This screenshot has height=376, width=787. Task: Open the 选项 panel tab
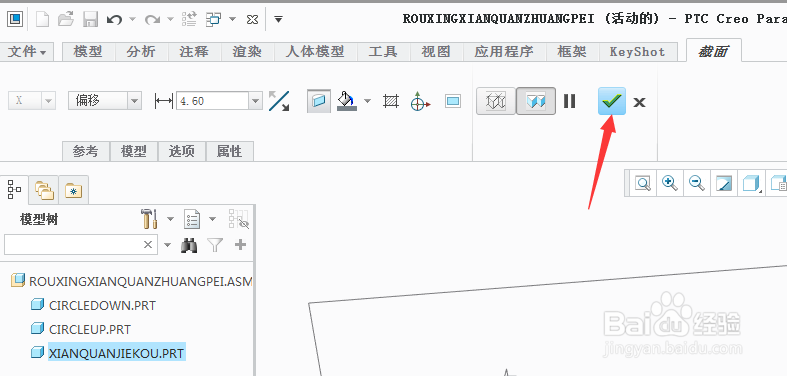point(182,151)
